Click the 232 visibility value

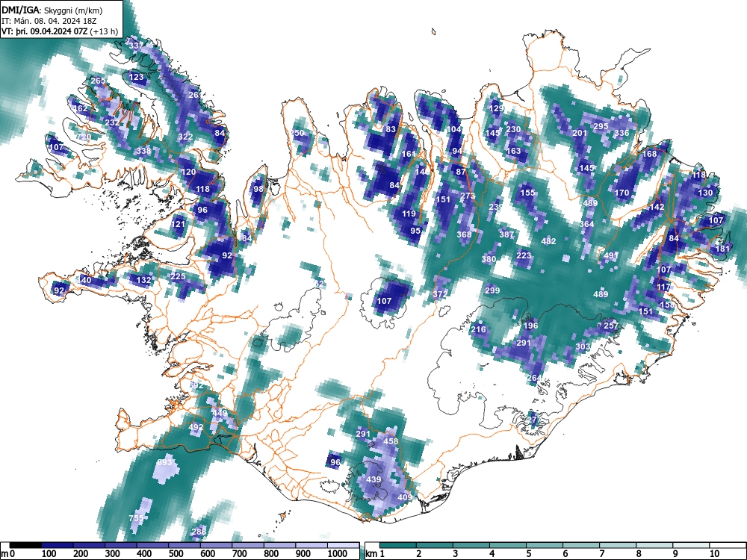112,123
